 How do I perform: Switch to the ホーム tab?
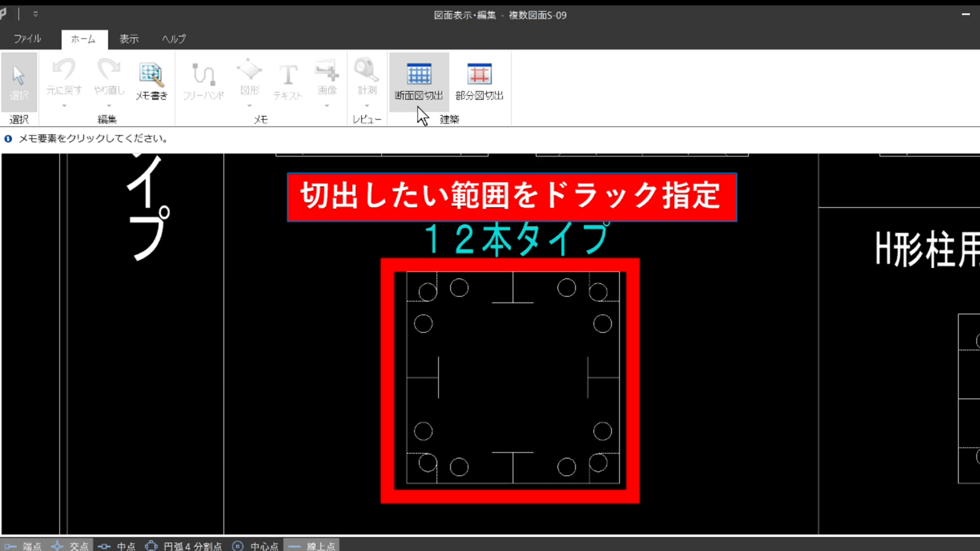coord(84,39)
